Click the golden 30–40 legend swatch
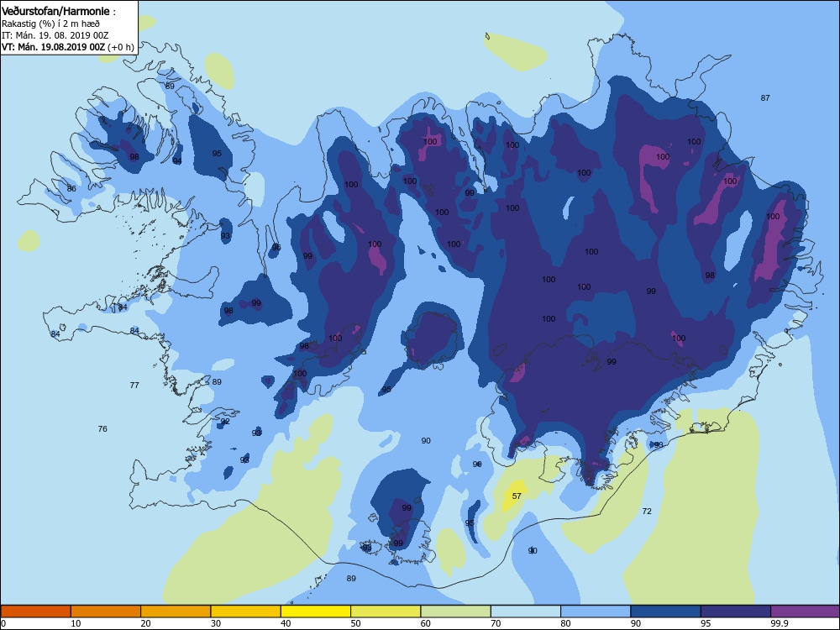The width and height of the screenshot is (840, 630). pos(246,612)
